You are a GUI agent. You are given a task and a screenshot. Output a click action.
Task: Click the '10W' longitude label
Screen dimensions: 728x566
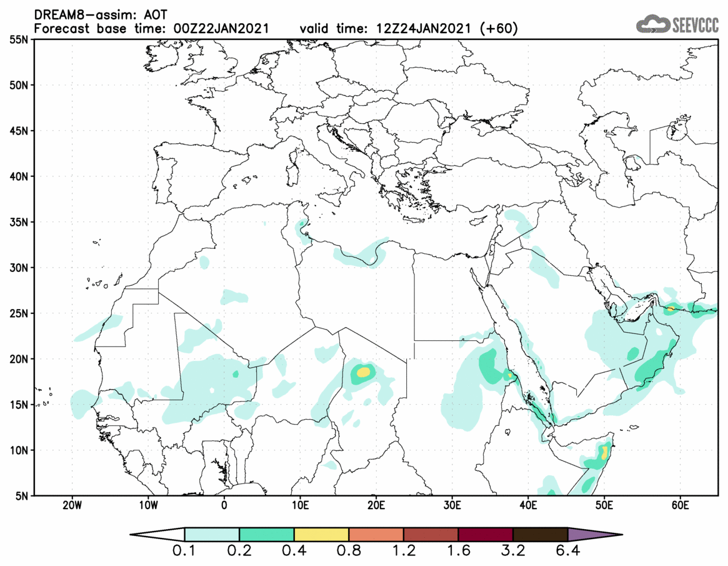(148, 505)
